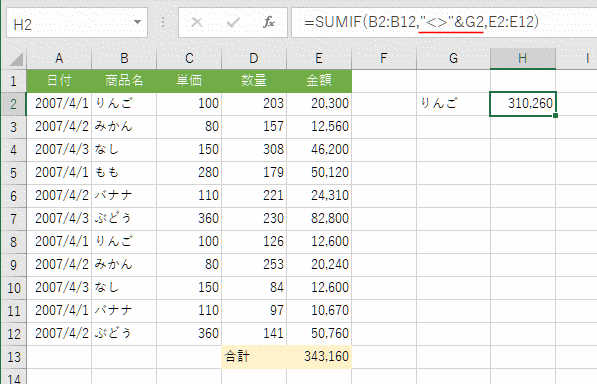Select cell C7 with price 360 in row 7
The height and width of the screenshot is (384, 597).
(189, 219)
